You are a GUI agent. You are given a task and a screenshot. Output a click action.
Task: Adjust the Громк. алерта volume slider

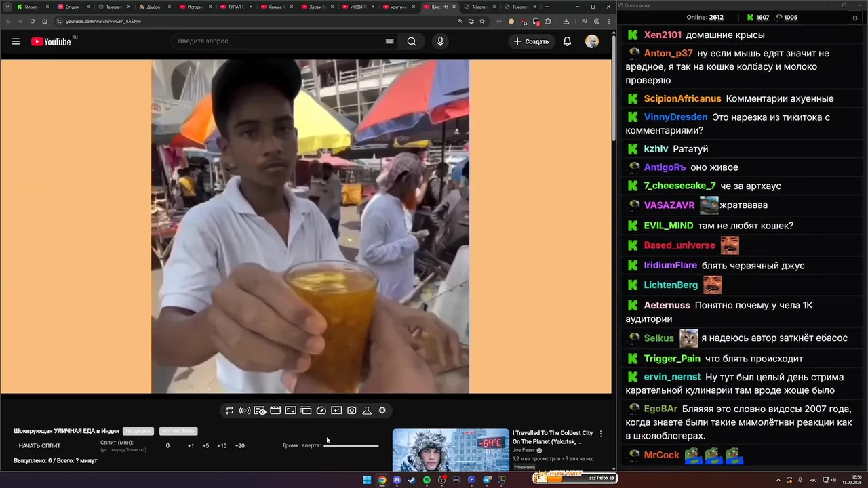[351, 445]
